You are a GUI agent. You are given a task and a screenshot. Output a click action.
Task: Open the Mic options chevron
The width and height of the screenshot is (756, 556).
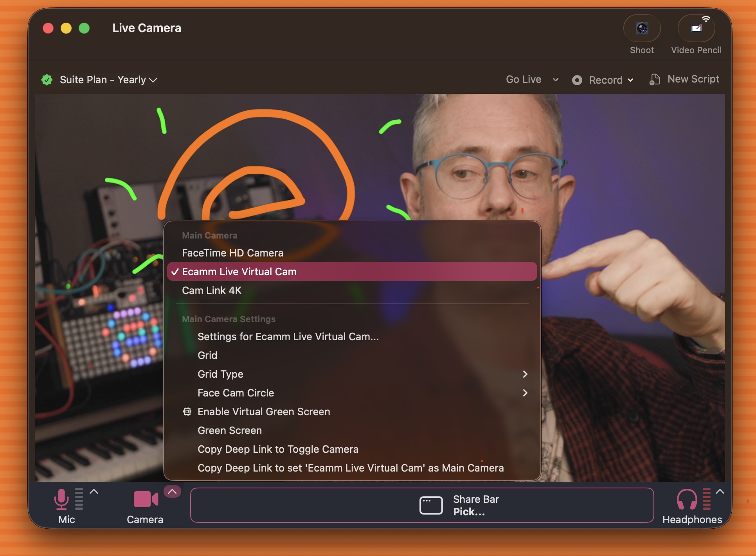click(x=94, y=491)
